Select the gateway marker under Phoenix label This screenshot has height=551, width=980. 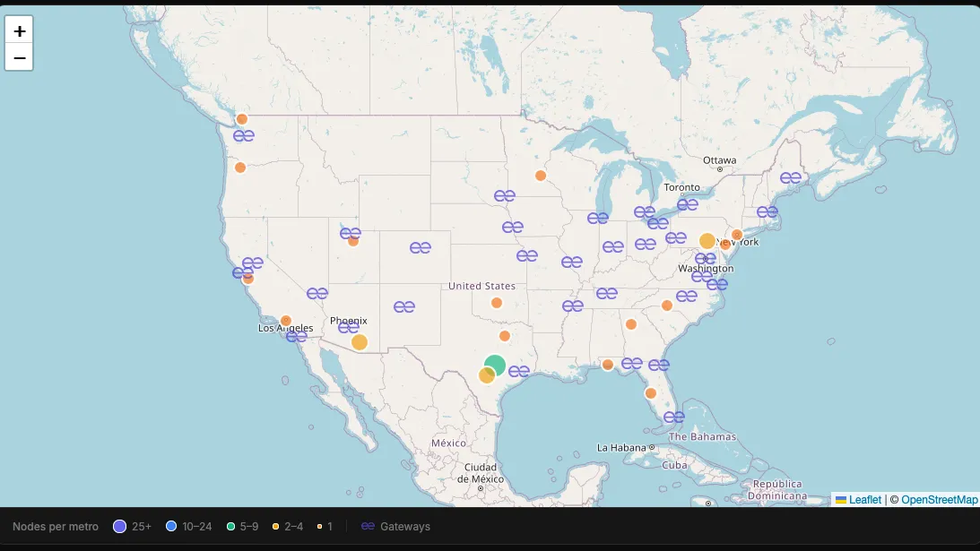[349, 327]
